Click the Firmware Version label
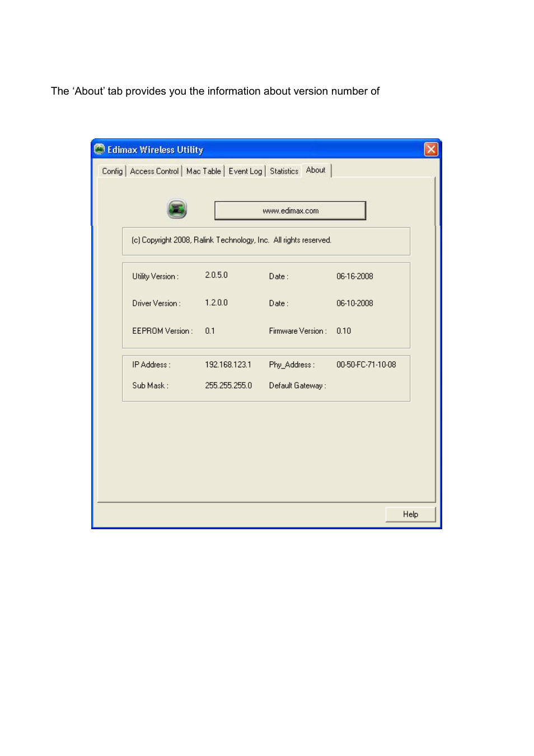This screenshot has width=534, height=756. 298,331
